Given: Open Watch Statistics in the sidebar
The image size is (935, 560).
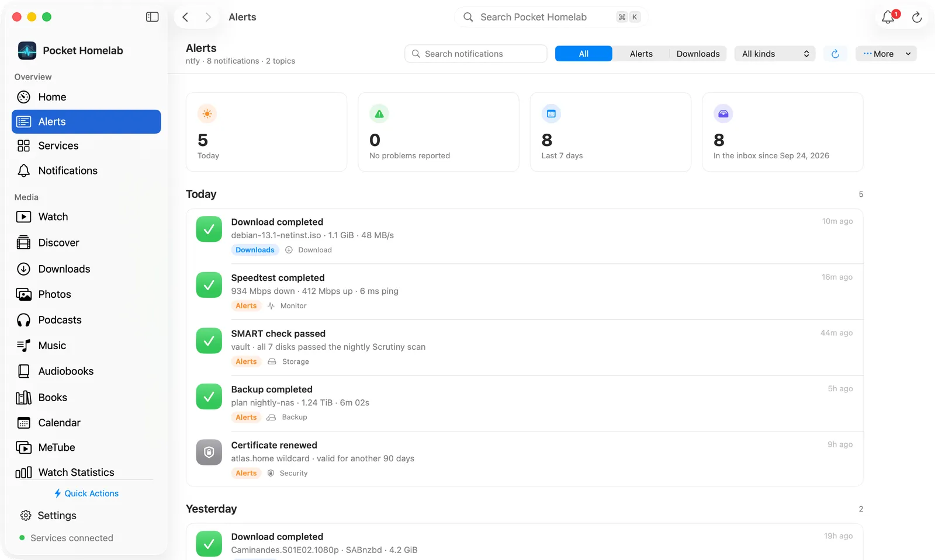Looking at the screenshot, I should click(x=86, y=472).
